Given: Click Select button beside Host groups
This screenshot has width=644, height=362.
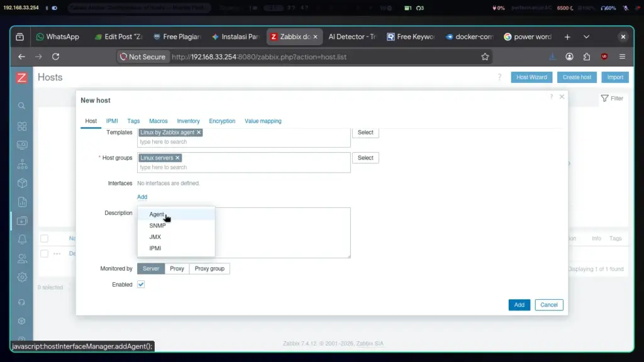Looking at the screenshot, I should point(365,158).
